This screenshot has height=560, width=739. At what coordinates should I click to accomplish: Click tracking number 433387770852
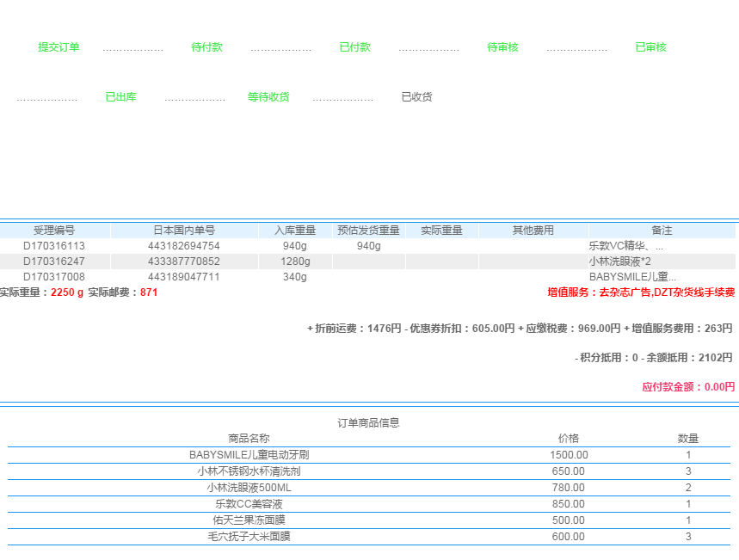184,262
